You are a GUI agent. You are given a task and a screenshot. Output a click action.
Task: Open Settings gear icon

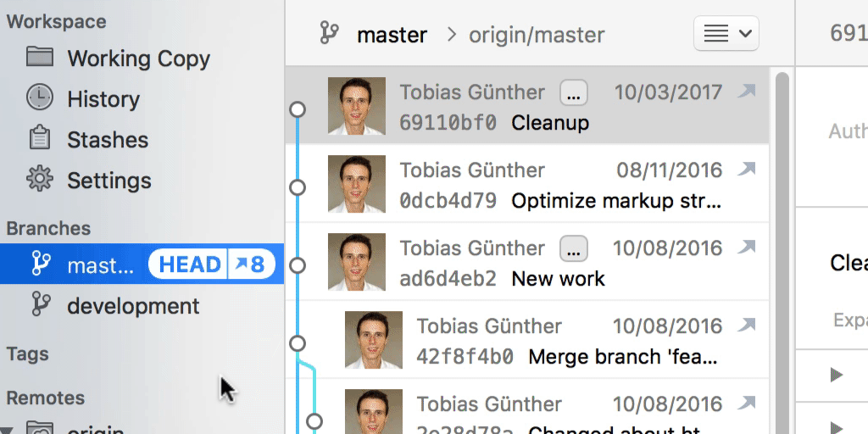[39, 180]
